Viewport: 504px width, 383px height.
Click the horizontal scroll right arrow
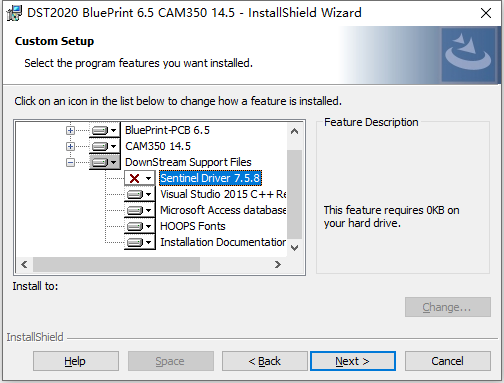pos(277,265)
